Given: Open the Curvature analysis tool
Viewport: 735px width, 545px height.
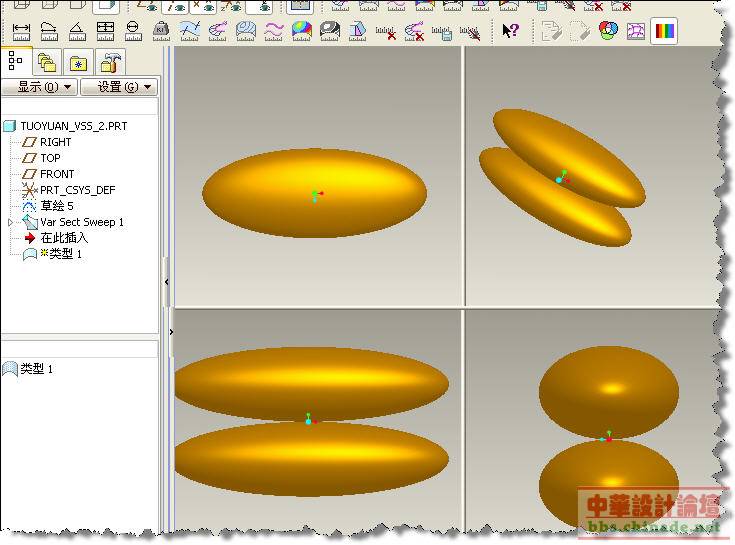Looking at the screenshot, I should tap(218, 31).
